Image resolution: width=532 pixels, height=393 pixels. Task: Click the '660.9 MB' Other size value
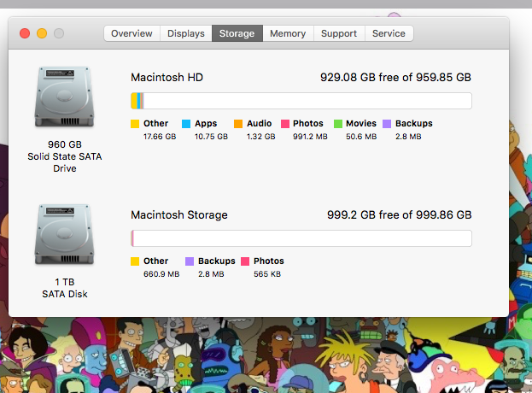click(x=161, y=274)
